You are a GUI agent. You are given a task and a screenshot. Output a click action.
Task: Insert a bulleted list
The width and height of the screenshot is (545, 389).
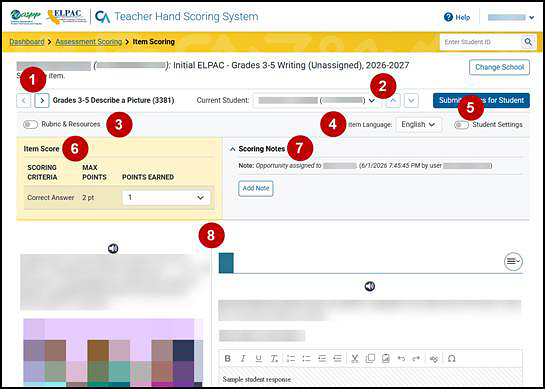(x=306, y=358)
